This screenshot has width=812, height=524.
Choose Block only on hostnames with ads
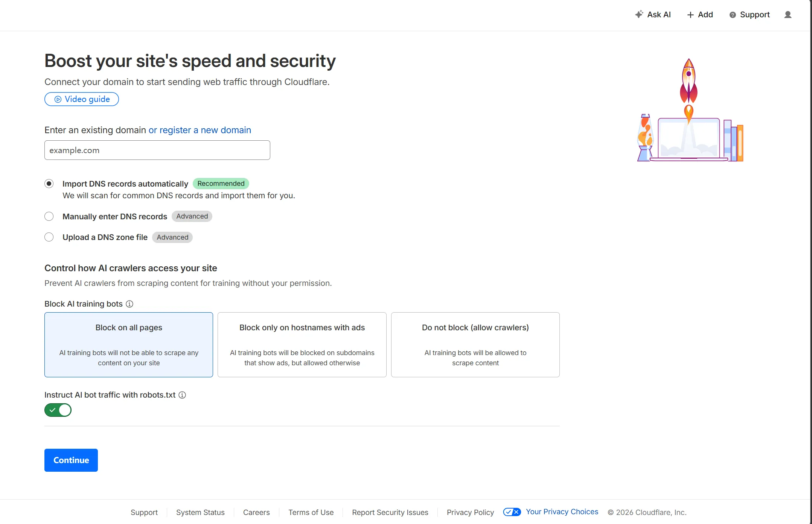point(302,345)
